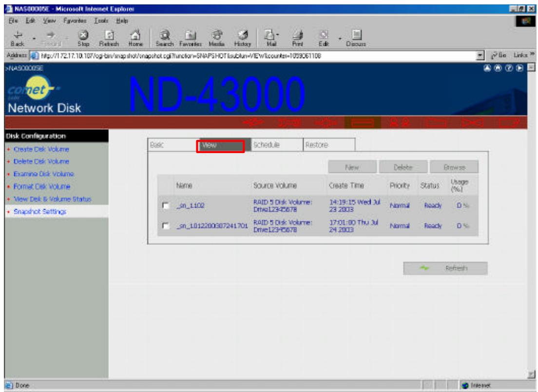Click the IE Stop toolbar button
Image resolution: width=538 pixels, height=392 pixels.
[x=83, y=39]
